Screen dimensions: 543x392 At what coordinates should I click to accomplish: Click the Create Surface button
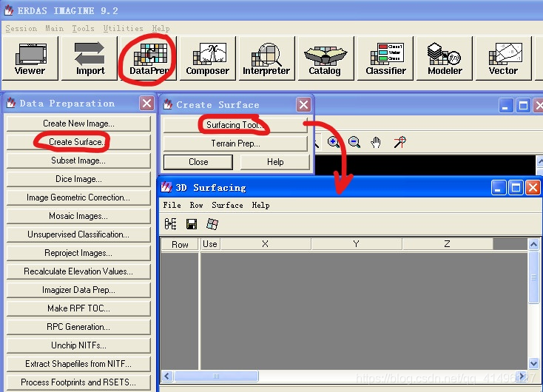(78, 142)
